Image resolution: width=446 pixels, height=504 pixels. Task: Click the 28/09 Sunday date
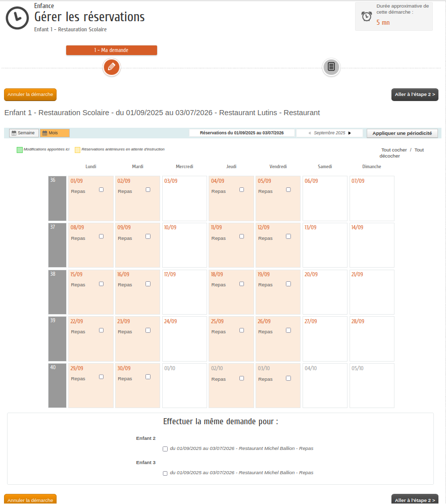358,321
